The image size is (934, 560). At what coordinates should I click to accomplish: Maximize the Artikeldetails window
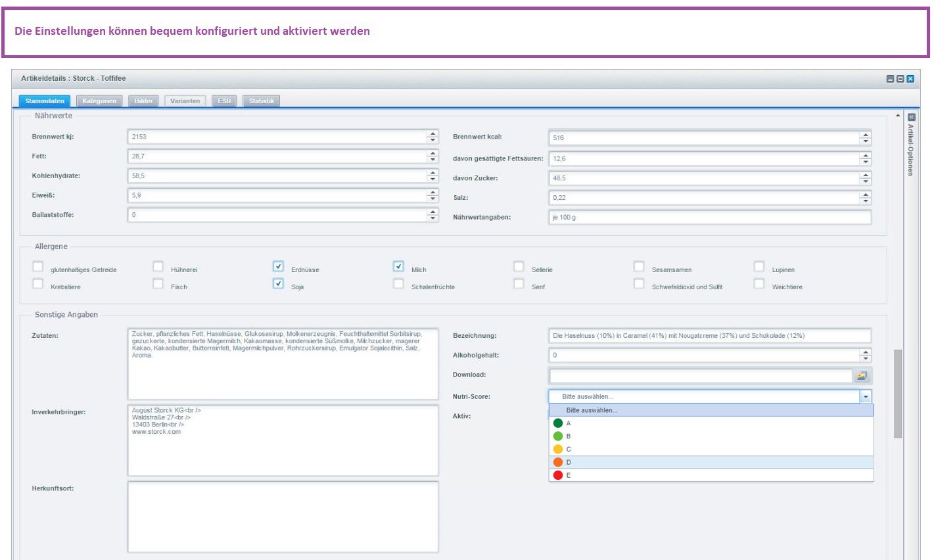tap(900, 79)
